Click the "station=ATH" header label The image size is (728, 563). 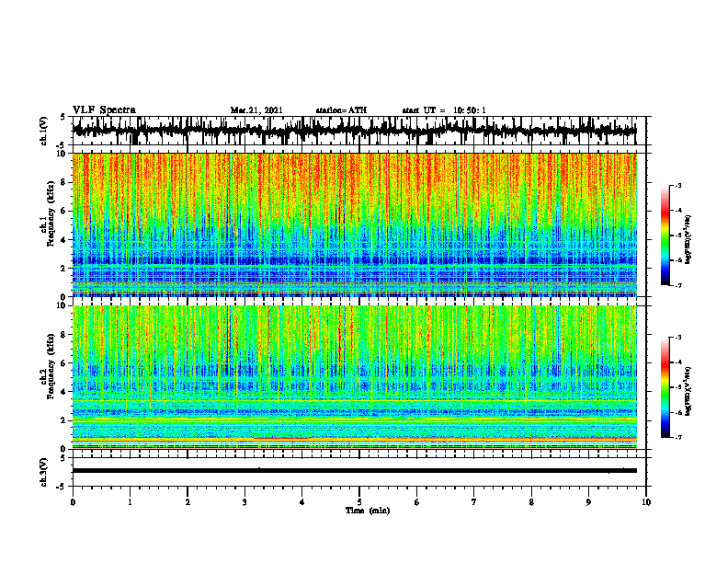(x=341, y=110)
